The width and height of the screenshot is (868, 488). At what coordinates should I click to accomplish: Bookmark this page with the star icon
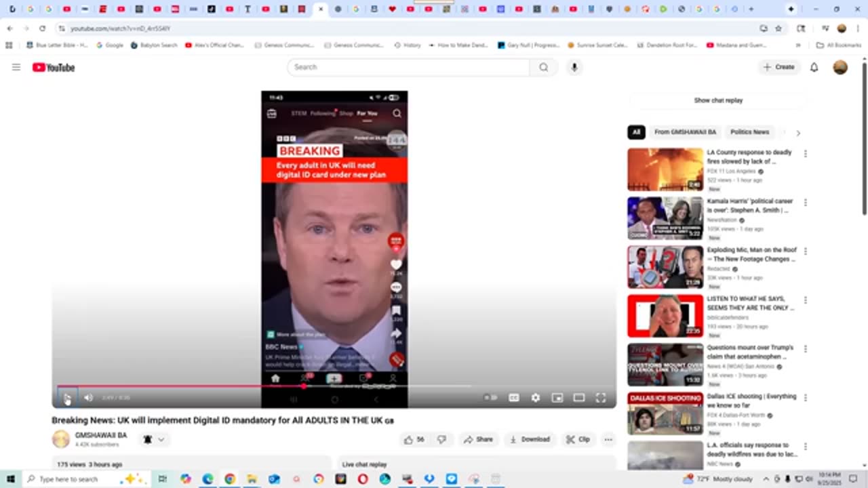click(778, 28)
